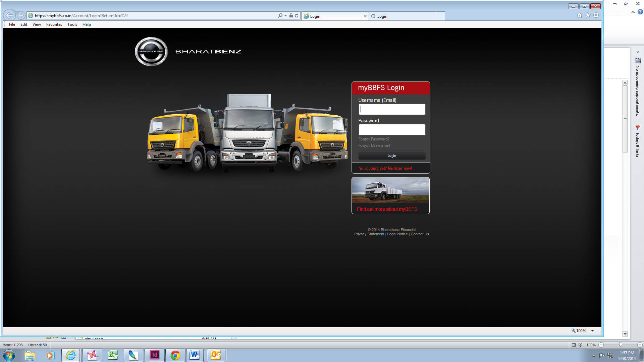
Task: Expand hidden system tray icons arrow
Action: pyautogui.click(x=594, y=356)
